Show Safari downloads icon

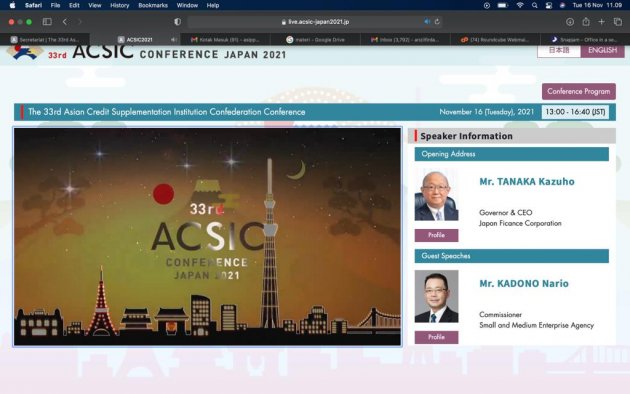570,22
